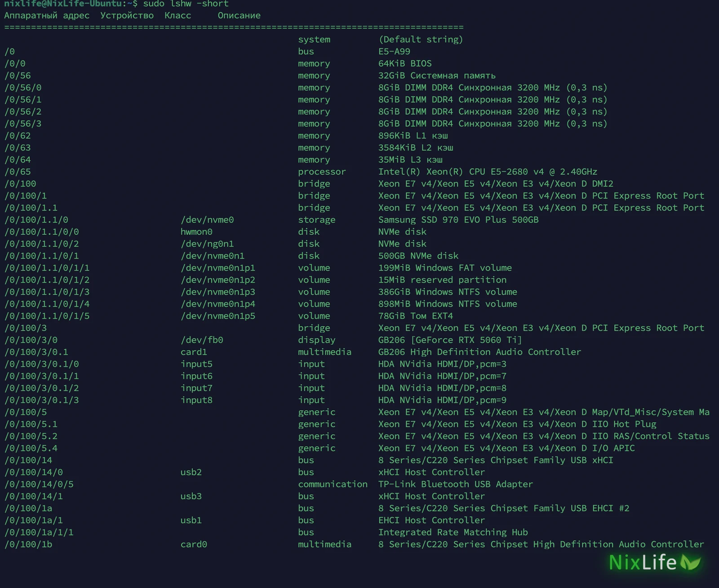Image resolution: width=719 pixels, height=588 pixels.
Task: Click the hardware path '/0/100/1b'
Action: click(x=28, y=544)
